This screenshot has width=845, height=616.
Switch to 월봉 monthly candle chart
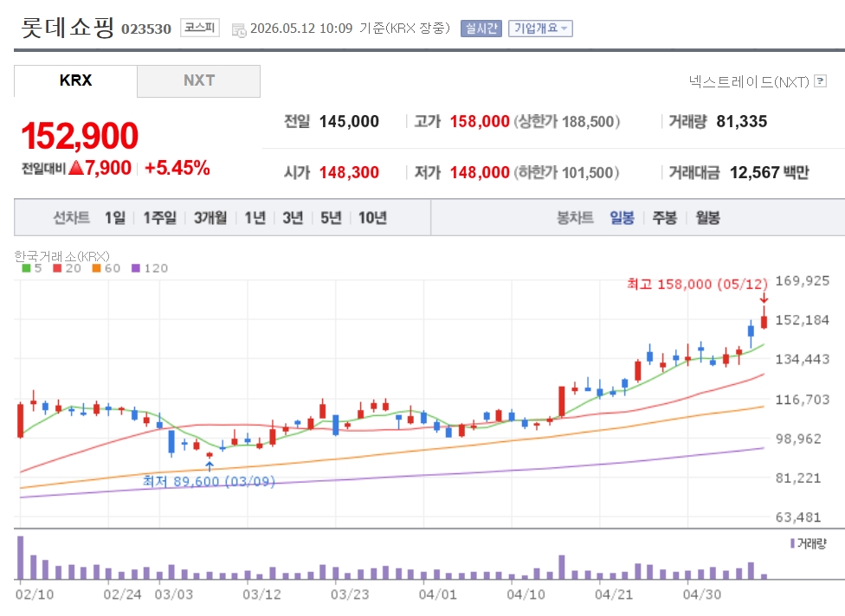pyautogui.click(x=707, y=217)
